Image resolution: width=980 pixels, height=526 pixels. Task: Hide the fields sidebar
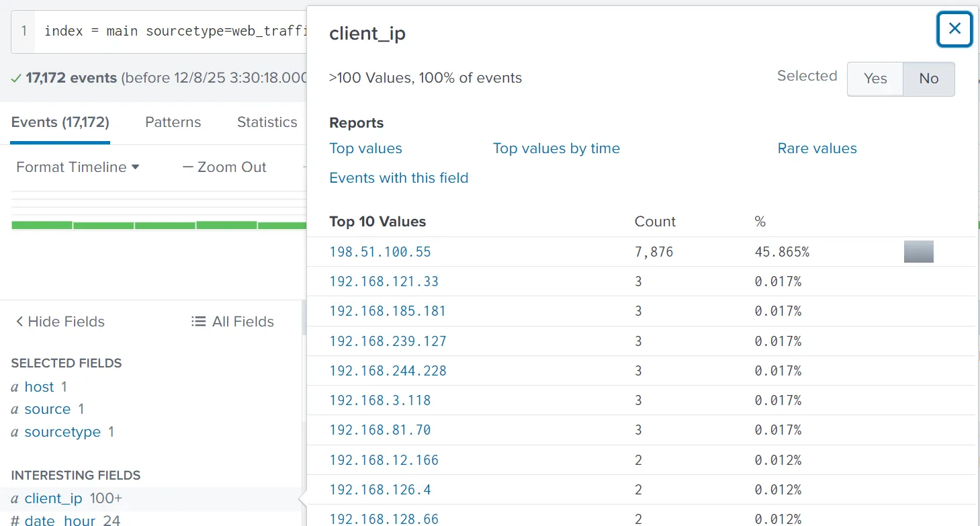[60, 322]
